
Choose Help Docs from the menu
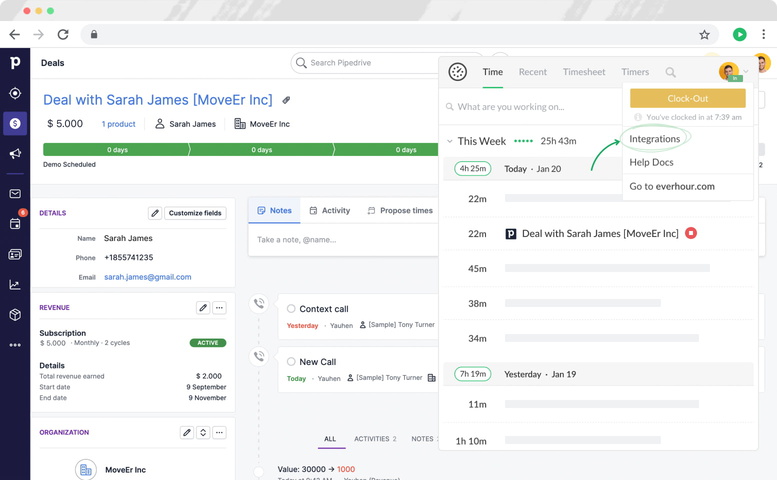(651, 162)
